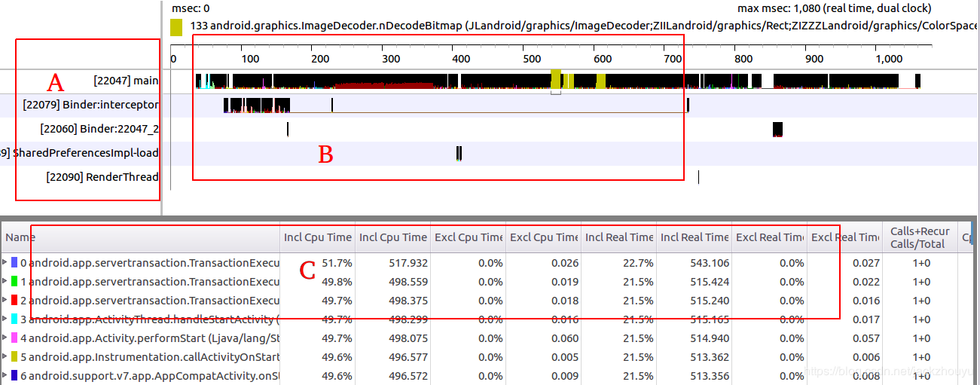The width and height of the screenshot is (980, 385).
Task: Click the red swatch of row 2
Action: (x=14, y=301)
